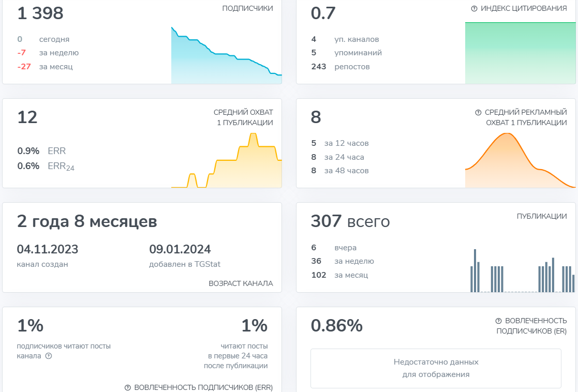
Task: Click the '-7 за неделю' row
Action: click(48, 53)
